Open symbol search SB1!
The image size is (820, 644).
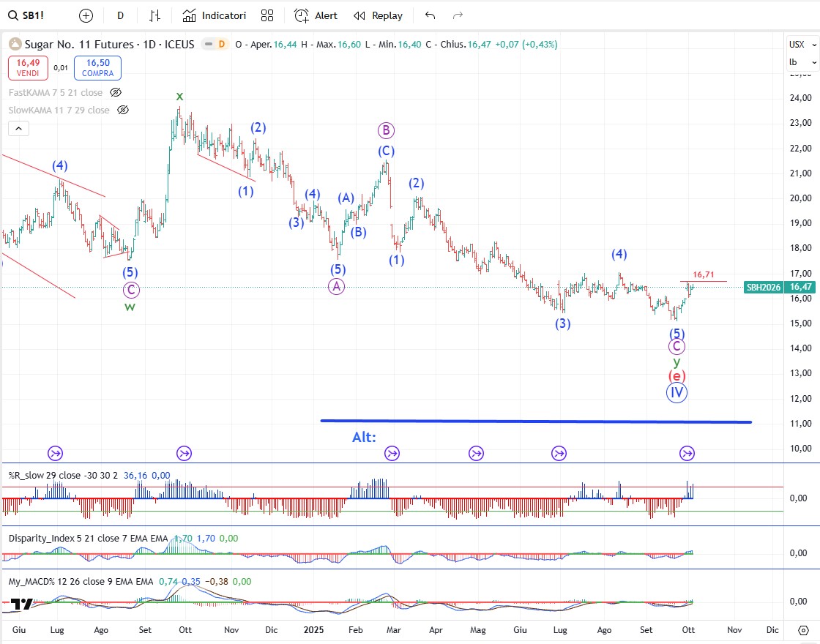(26, 15)
